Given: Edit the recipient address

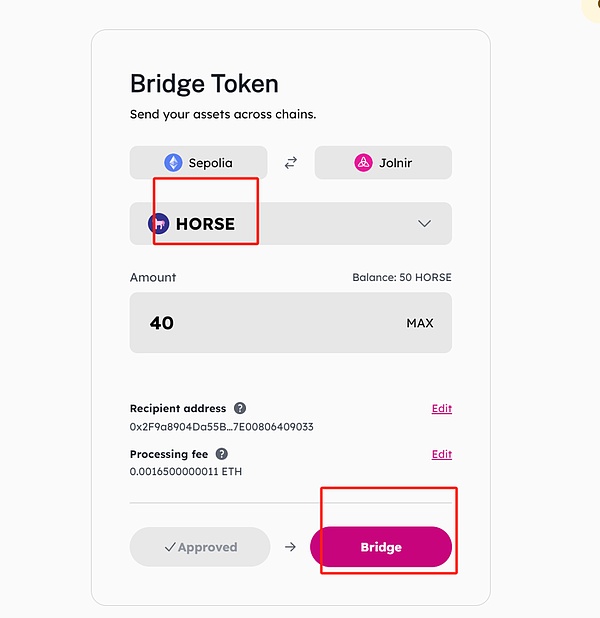Looking at the screenshot, I should coord(441,409).
